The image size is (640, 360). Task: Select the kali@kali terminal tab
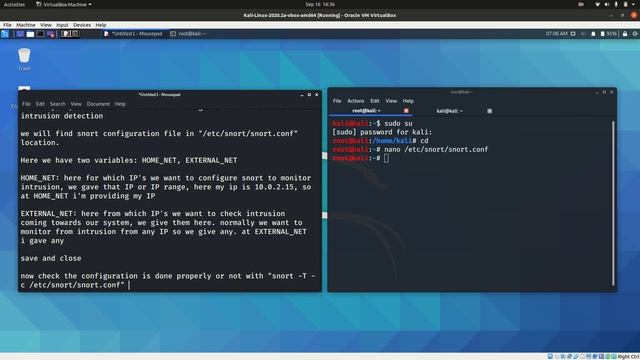[x=449, y=111]
